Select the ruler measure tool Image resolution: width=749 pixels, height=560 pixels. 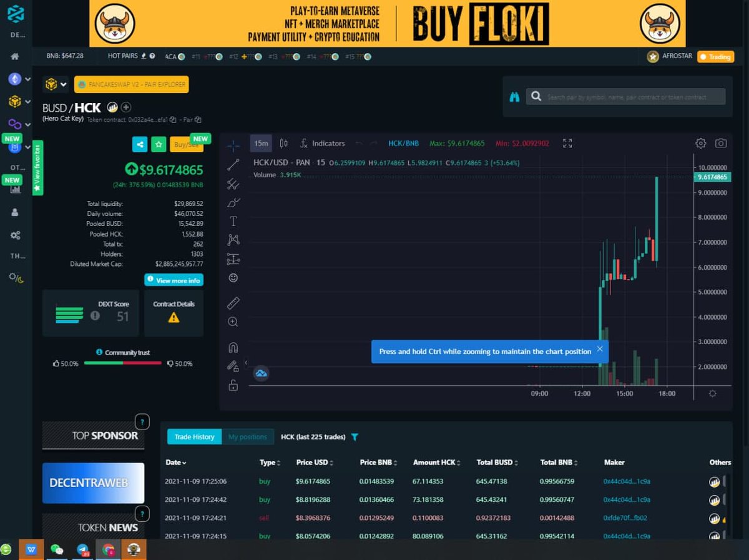(x=233, y=303)
